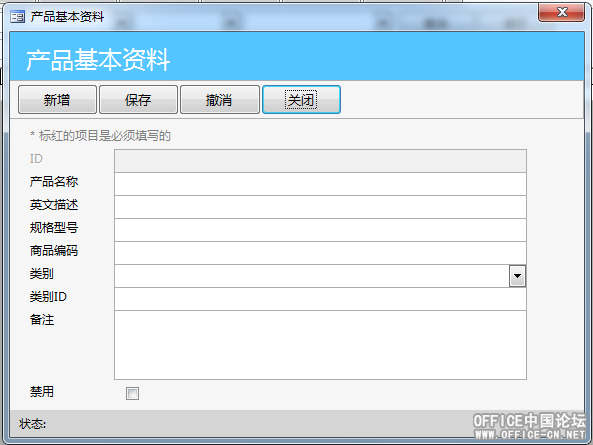Toggle the 禁用 checkbox
Screen dimensions: 593x445
(x=132, y=393)
